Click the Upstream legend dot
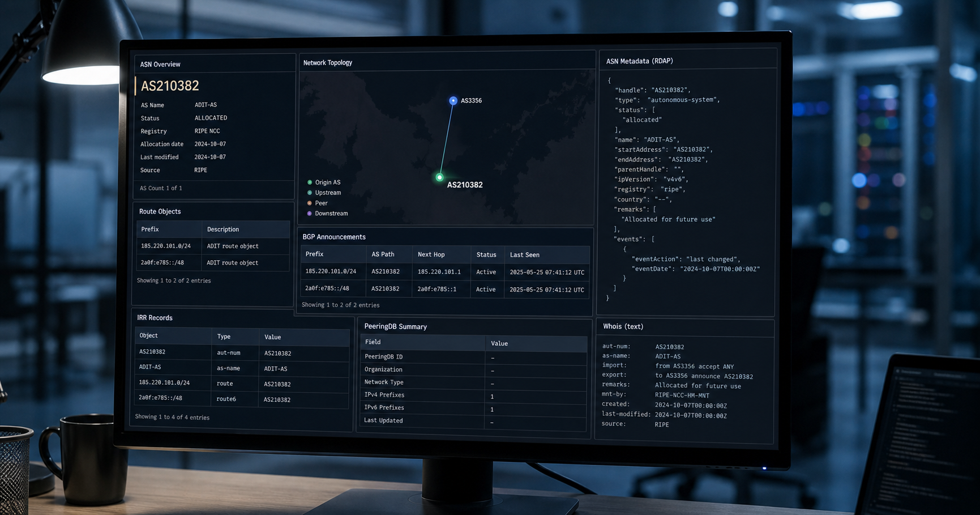The image size is (980, 515). point(310,193)
